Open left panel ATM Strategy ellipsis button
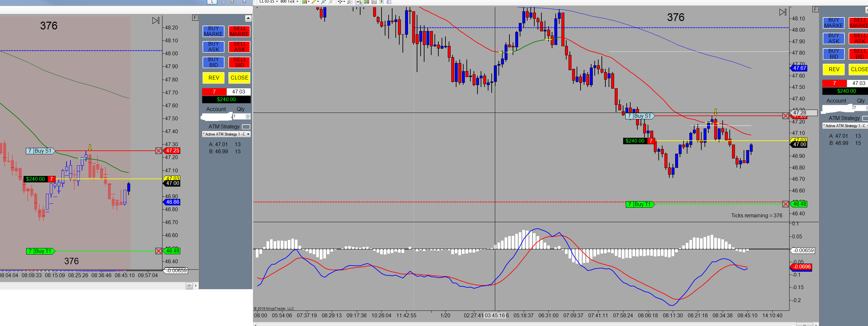Screen dimensions: 868x326 point(246,126)
